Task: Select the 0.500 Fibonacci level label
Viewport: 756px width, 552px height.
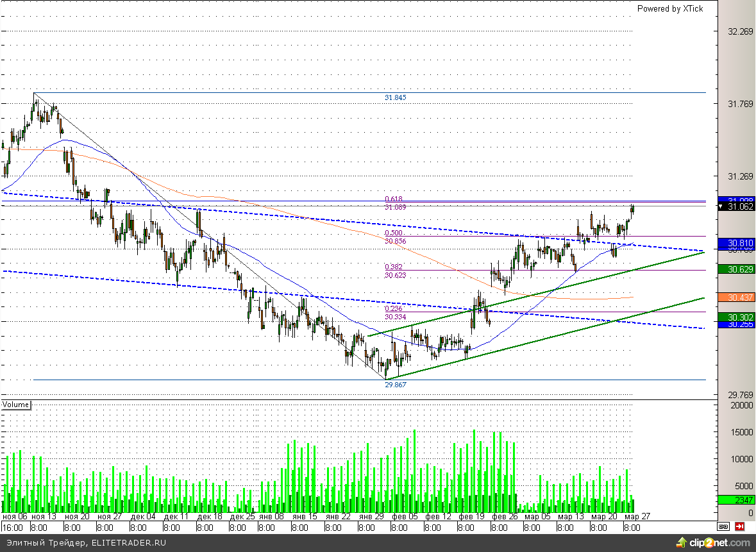Action: (x=394, y=233)
